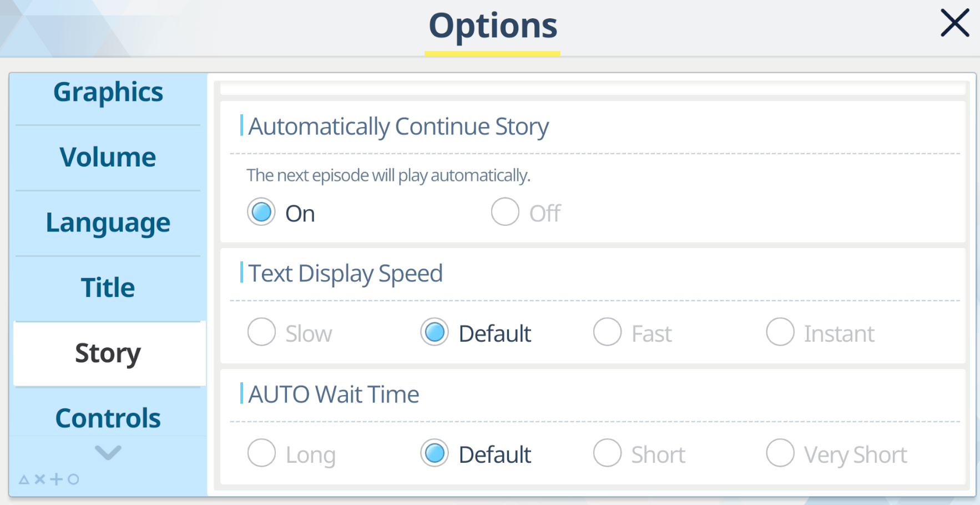Click the symbols decoration in the sidebar corner
Viewport: 980px width, 505px height.
click(x=49, y=479)
